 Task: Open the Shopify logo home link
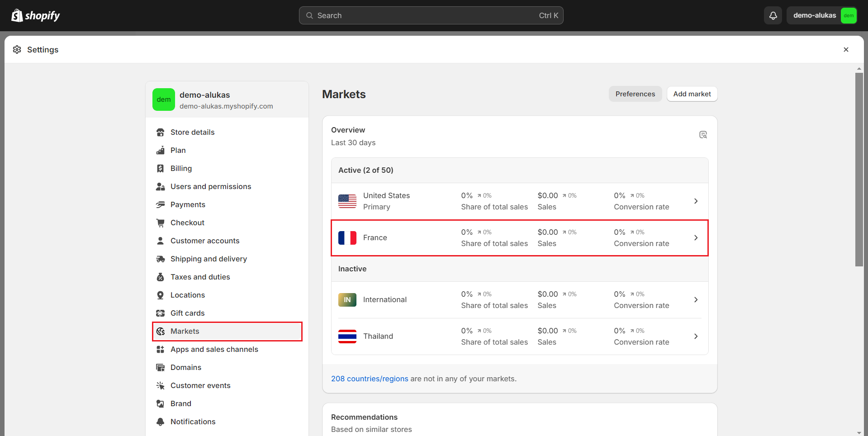pos(36,15)
